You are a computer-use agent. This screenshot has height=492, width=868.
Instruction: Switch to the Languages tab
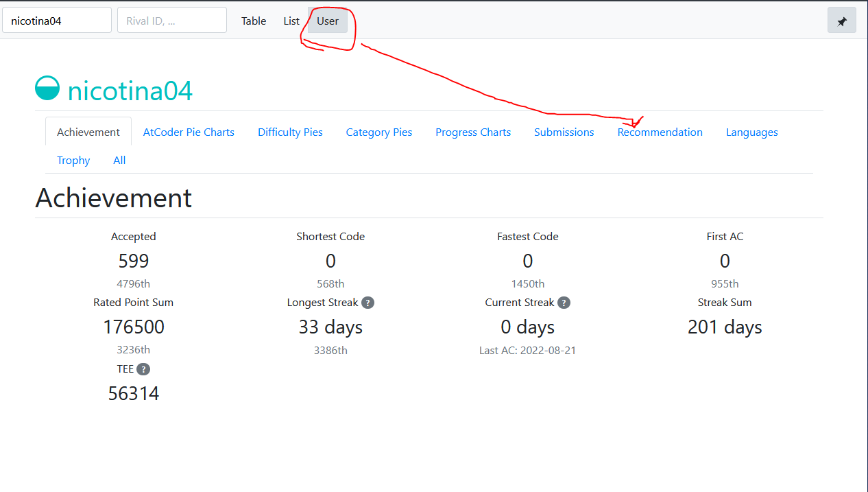tap(752, 132)
